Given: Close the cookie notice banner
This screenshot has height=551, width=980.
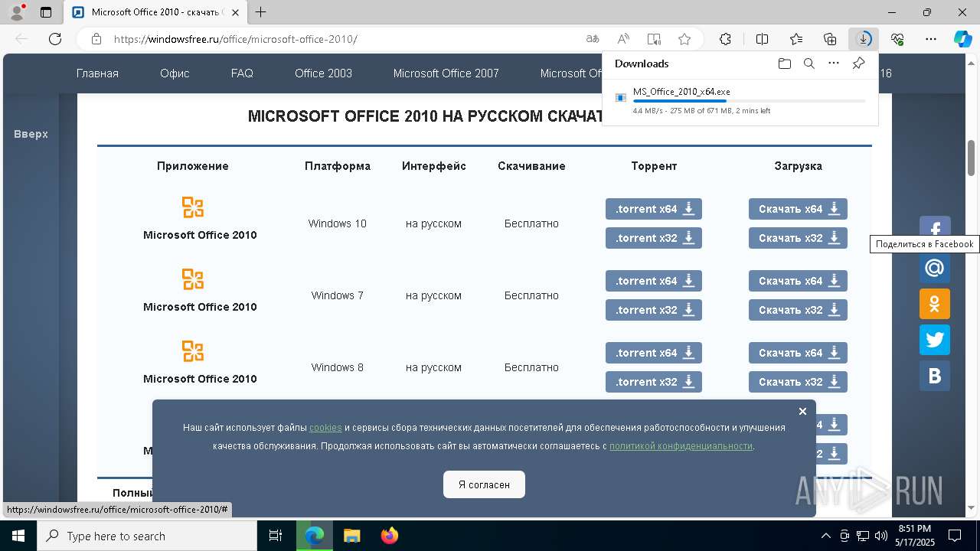Looking at the screenshot, I should coord(802,411).
